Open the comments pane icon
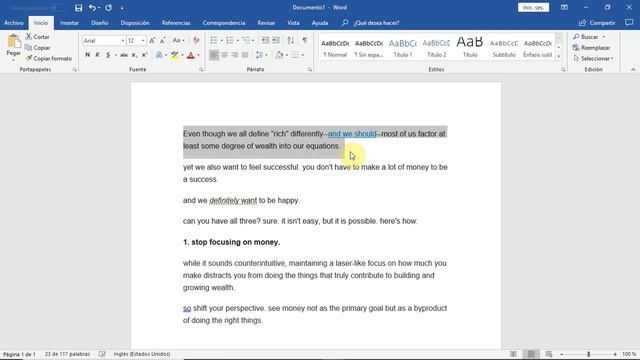 629,23
